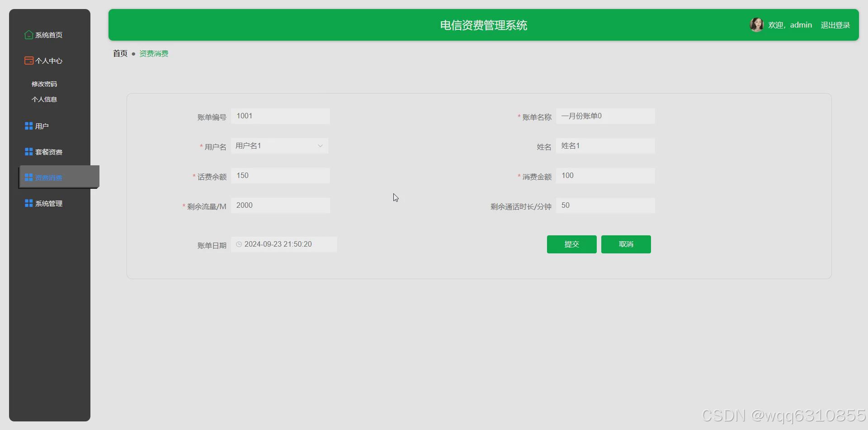Screen dimensions: 868x430
Task: Click the 欢迎, admin text
Action: (x=790, y=25)
